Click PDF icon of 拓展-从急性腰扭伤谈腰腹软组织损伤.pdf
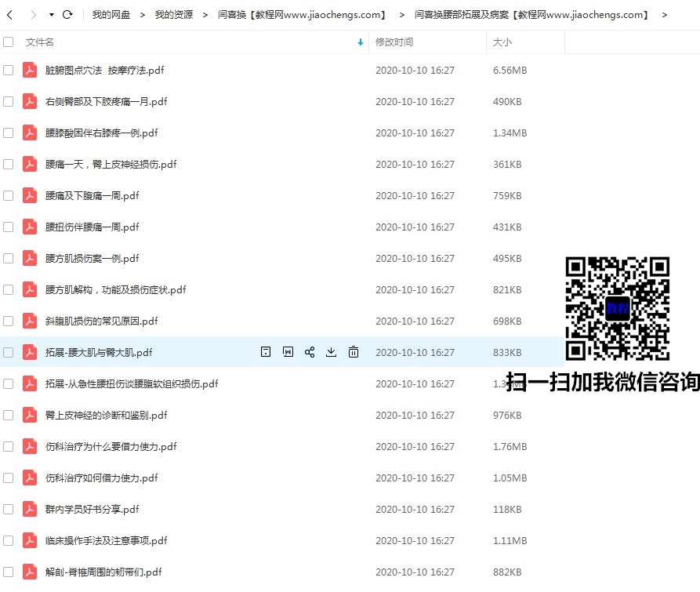Viewport: 700px width, 592px height. [x=30, y=383]
